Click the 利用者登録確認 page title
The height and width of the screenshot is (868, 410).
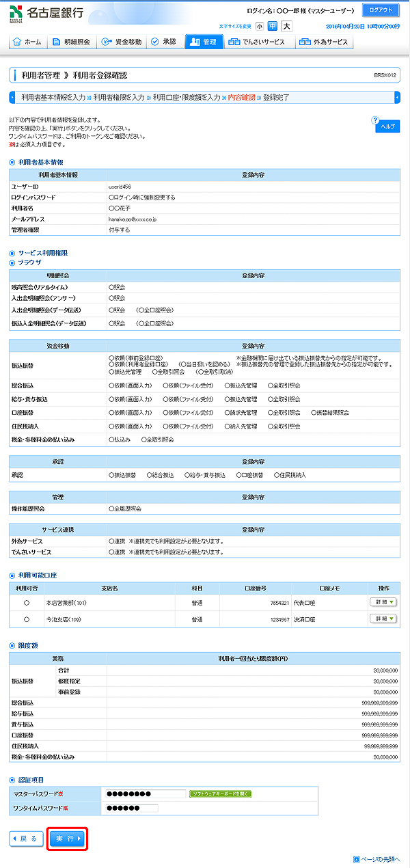click(x=100, y=75)
